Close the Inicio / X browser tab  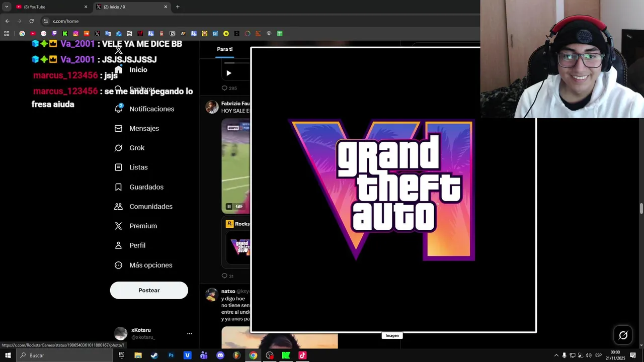coord(166,7)
